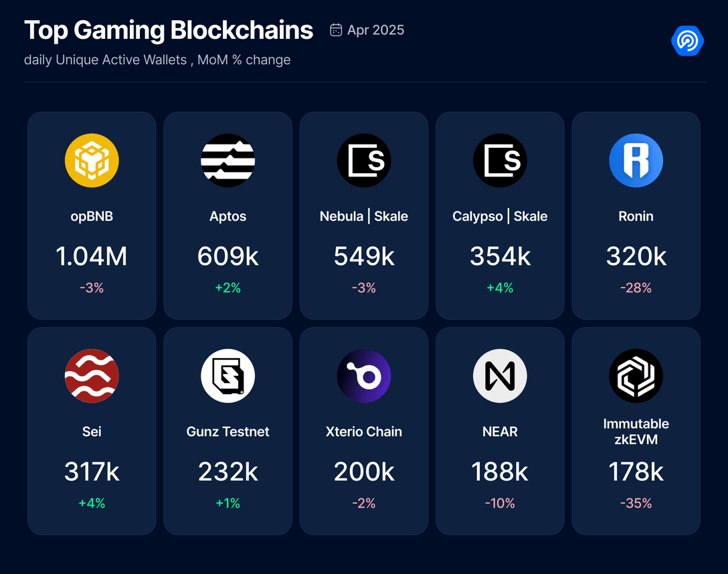
Task: Click the Top Gaming Blockchains title
Action: pyautogui.click(x=169, y=30)
